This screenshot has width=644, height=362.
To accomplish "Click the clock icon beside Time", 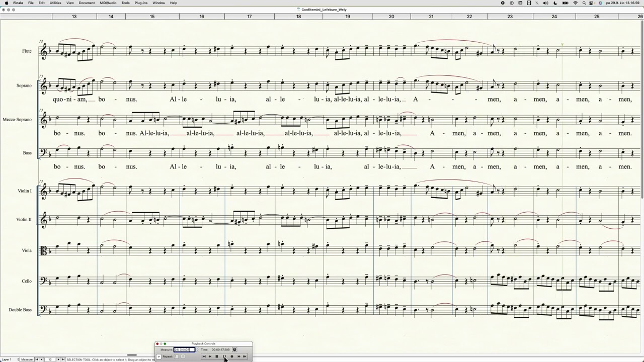I will coord(234,349).
